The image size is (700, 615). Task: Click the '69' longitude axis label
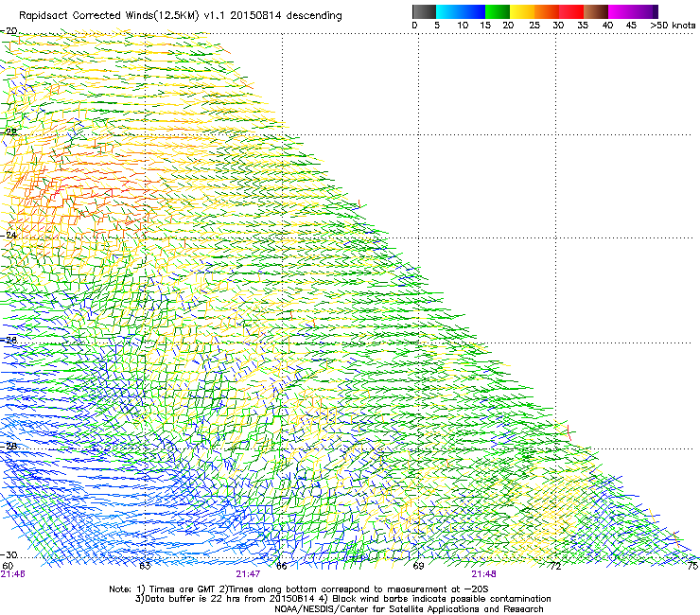pyautogui.click(x=418, y=566)
